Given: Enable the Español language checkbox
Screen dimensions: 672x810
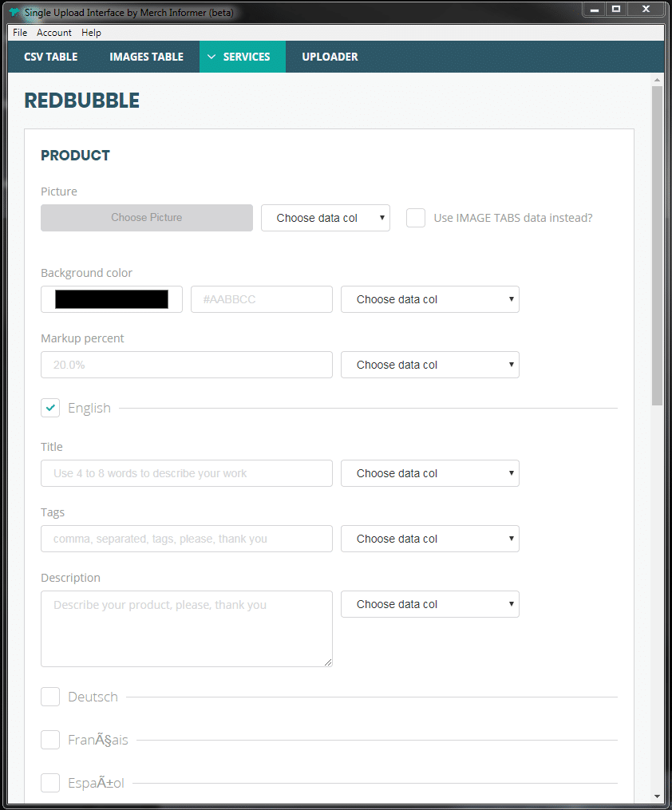Looking at the screenshot, I should (50, 783).
